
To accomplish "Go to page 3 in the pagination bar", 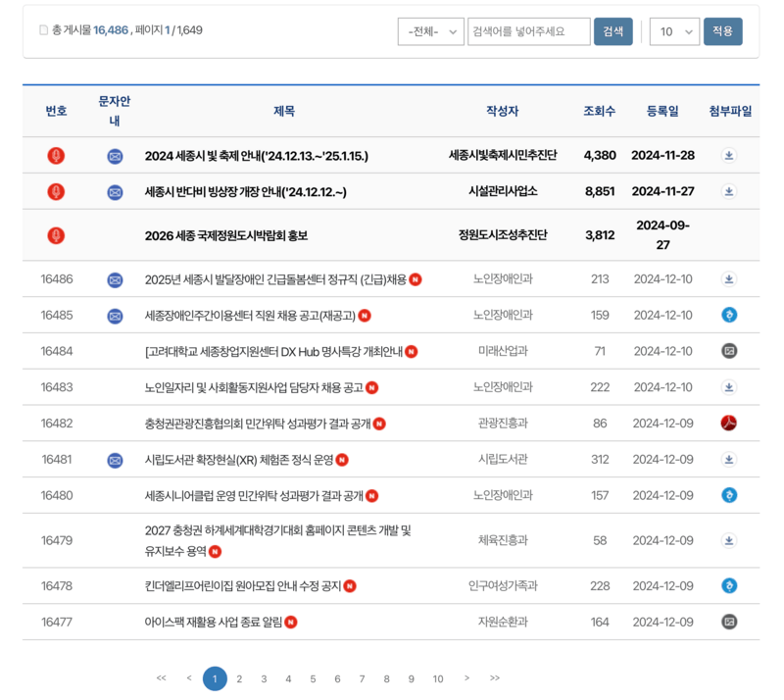I will coord(264,677).
